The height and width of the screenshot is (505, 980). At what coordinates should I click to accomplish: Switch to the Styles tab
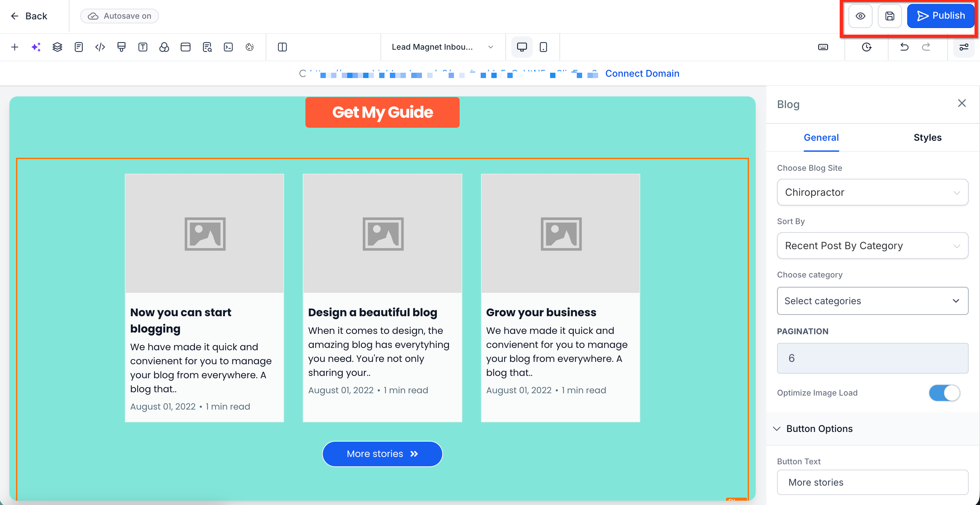pyautogui.click(x=927, y=138)
